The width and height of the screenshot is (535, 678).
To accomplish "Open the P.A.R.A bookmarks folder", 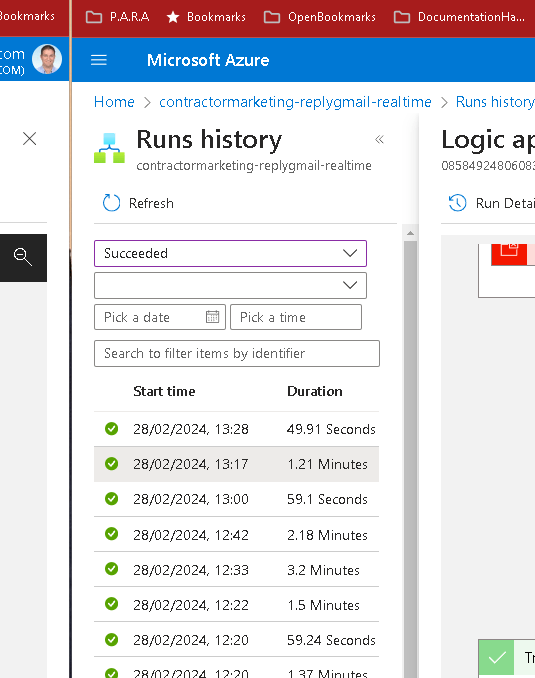I will tap(118, 17).
